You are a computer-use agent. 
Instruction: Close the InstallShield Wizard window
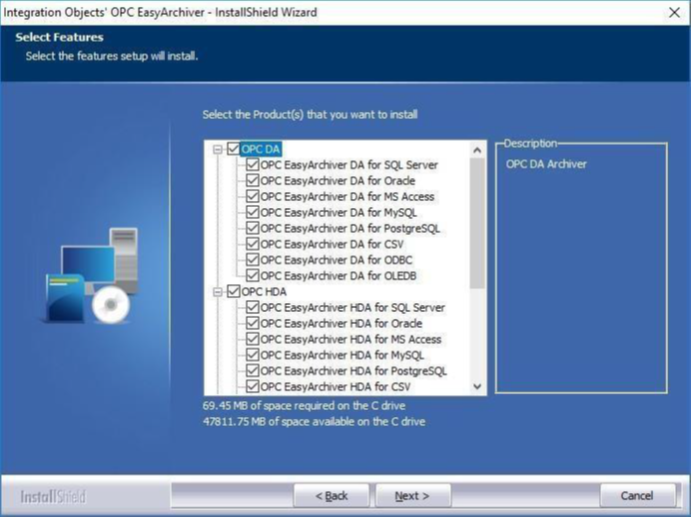tap(674, 12)
